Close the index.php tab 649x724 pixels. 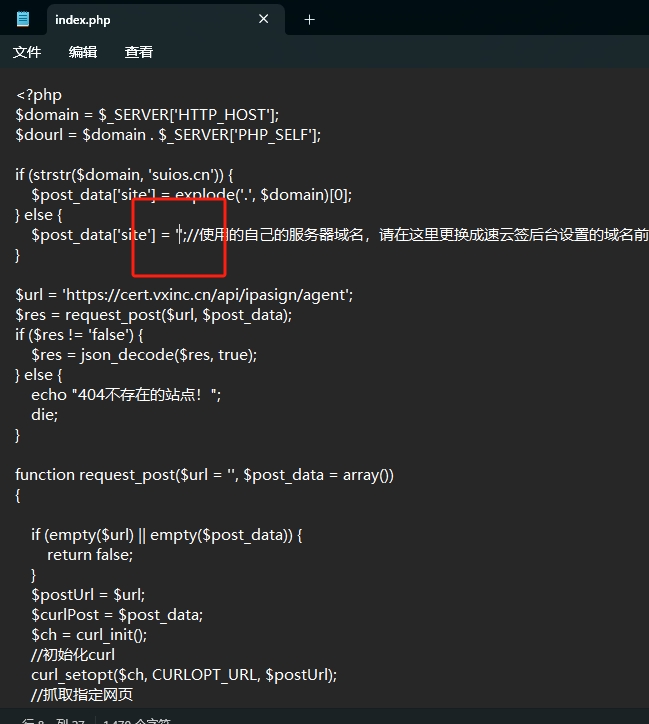(264, 19)
